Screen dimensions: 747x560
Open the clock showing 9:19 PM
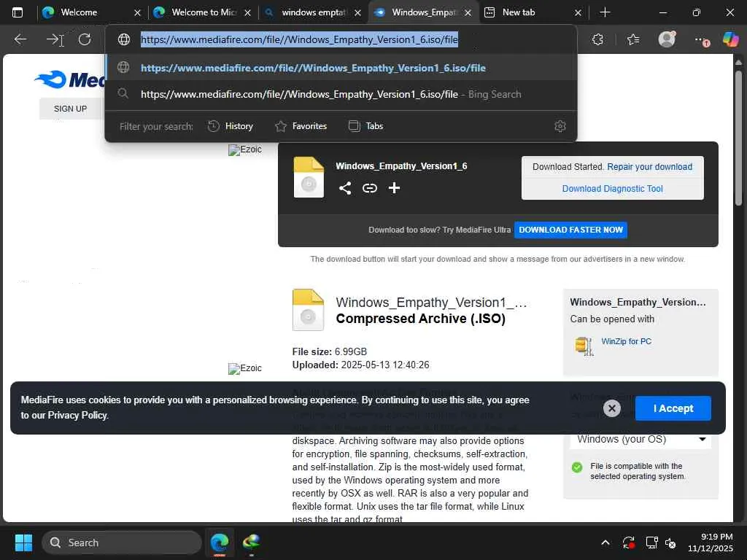710,542
